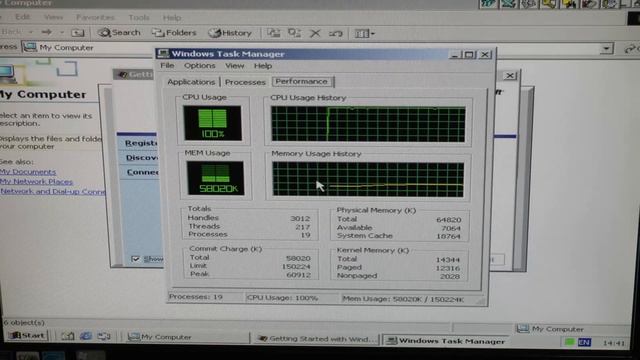Click the taskbar clock showing 14:41
The height and width of the screenshot is (360, 640).
pyautogui.click(x=613, y=343)
